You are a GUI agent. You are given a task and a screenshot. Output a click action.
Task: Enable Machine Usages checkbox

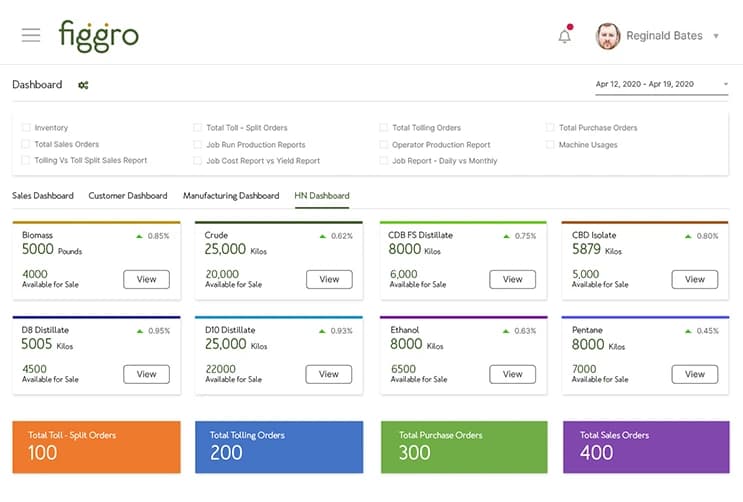(550, 145)
